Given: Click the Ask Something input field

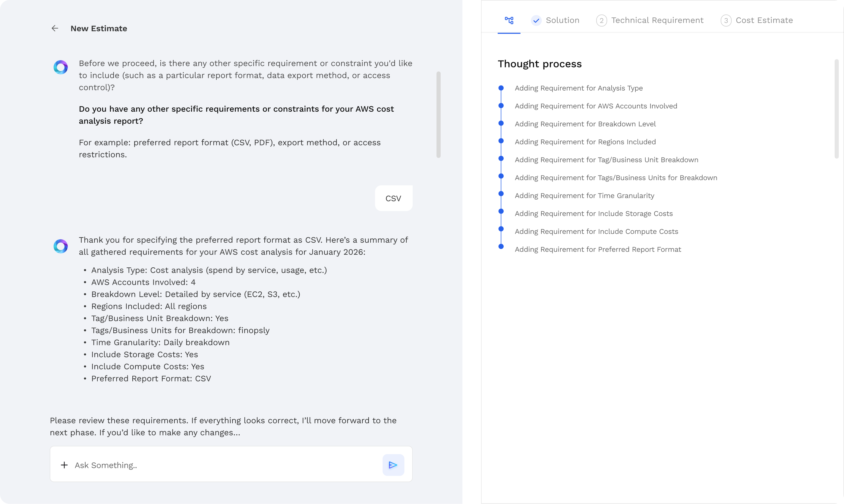Looking at the screenshot, I should pyautogui.click(x=224, y=465).
